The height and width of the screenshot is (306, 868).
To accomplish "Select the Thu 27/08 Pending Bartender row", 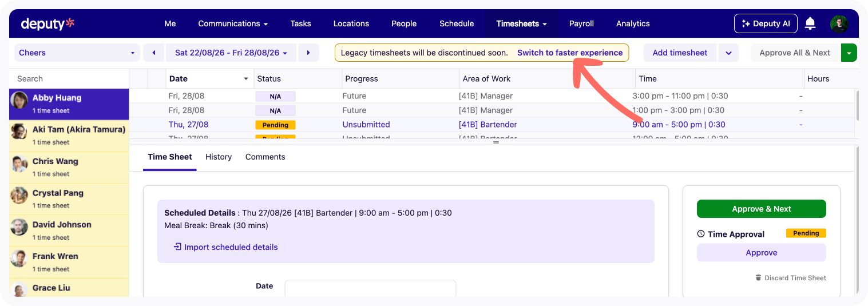I will (x=492, y=125).
